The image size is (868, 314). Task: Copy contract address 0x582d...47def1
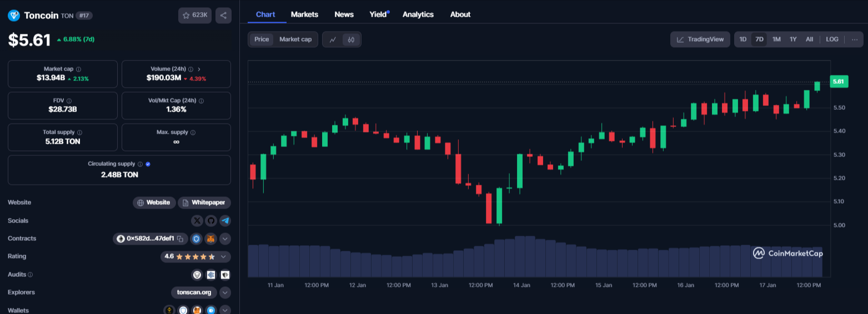180,239
